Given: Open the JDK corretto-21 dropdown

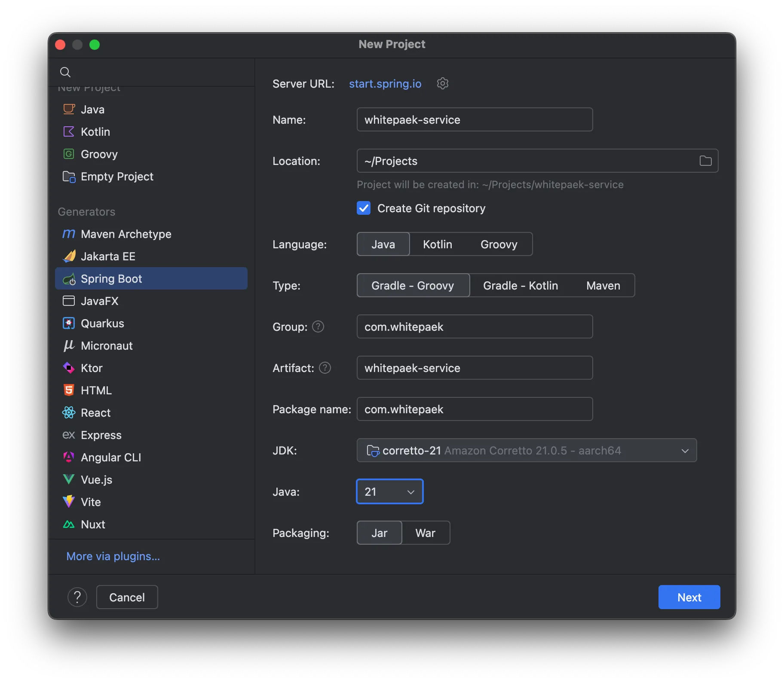Looking at the screenshot, I should tap(527, 450).
